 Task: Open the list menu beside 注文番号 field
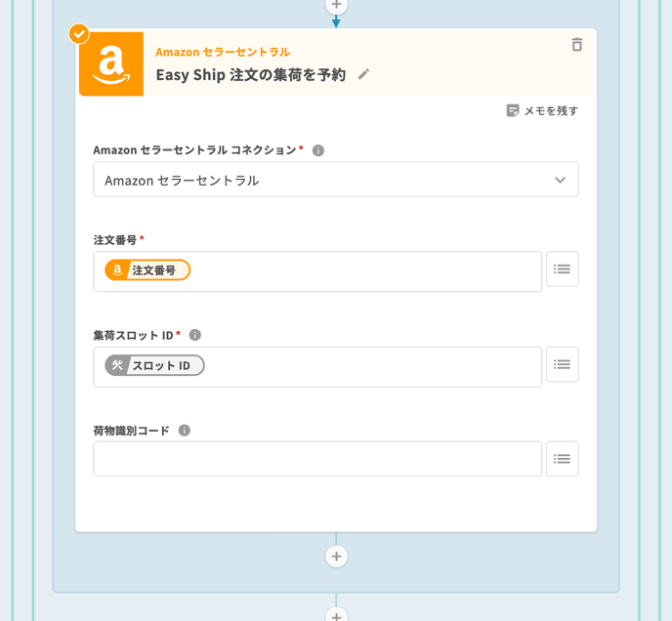coord(562,269)
